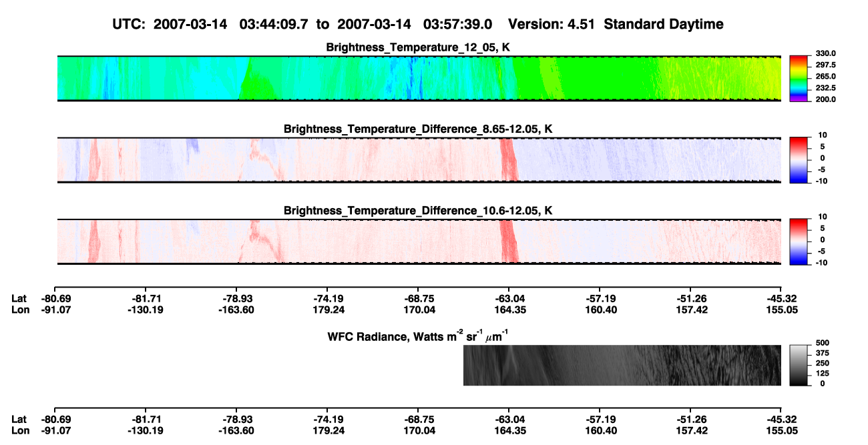Click longitude 160.40 under the WFC Radiance panel
The image size is (868, 445).
600,430
